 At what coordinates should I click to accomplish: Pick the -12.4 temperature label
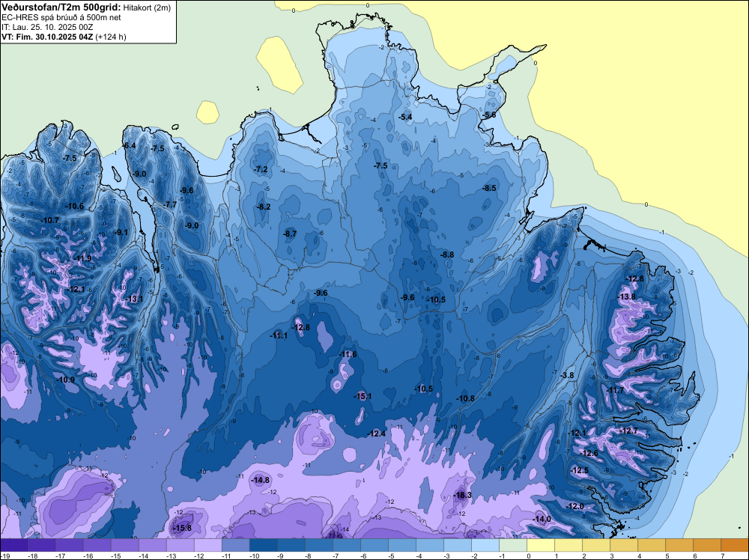pos(377,433)
